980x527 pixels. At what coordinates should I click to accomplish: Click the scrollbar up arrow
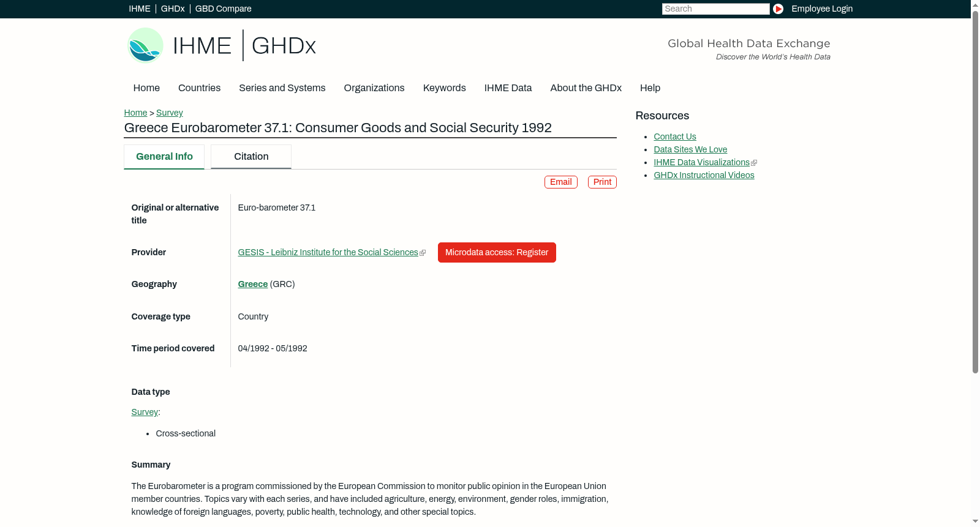[x=975, y=4]
